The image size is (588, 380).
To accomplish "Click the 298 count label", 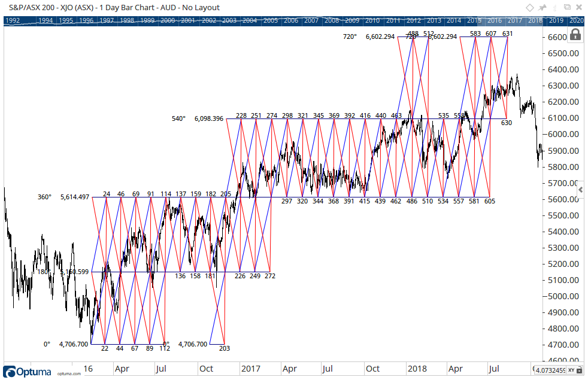I will [x=287, y=116].
